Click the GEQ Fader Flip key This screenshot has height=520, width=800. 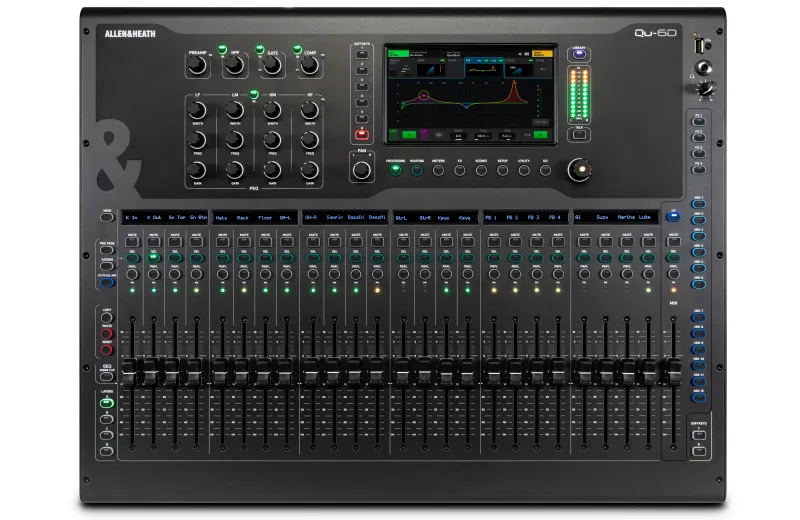107,377
